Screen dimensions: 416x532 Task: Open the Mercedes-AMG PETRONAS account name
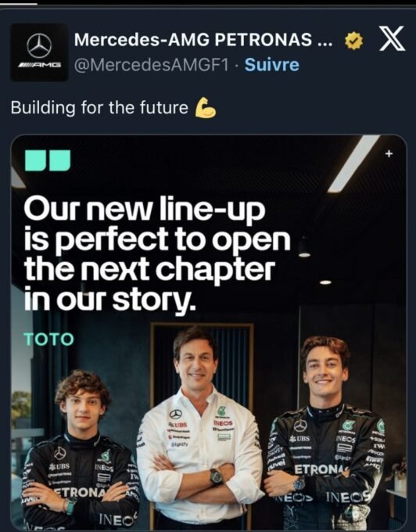(x=203, y=40)
